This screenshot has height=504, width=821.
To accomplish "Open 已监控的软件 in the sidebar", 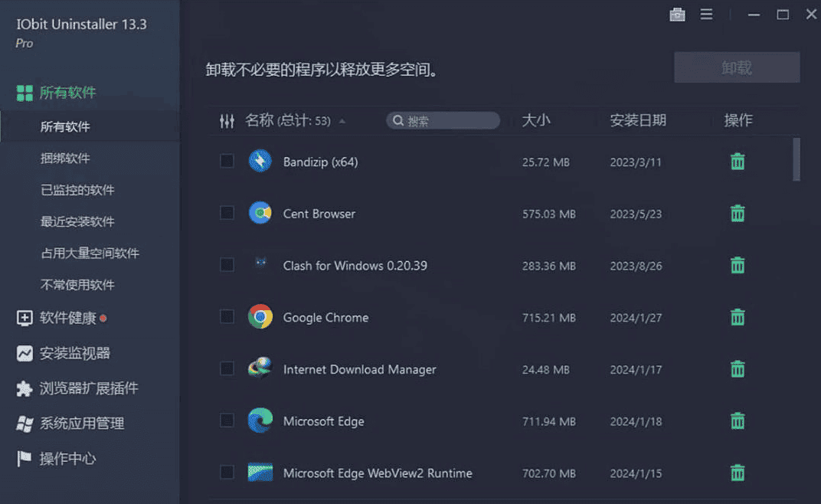I will 77,190.
